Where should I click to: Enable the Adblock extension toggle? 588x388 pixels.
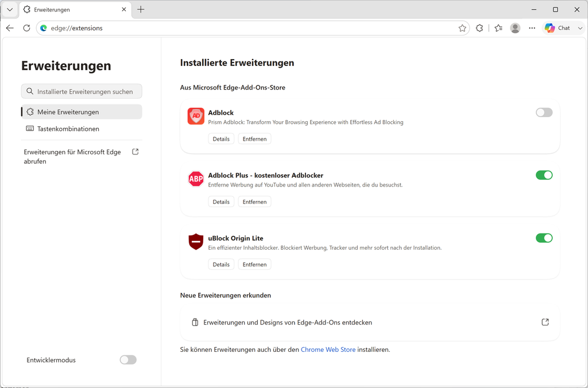click(544, 112)
